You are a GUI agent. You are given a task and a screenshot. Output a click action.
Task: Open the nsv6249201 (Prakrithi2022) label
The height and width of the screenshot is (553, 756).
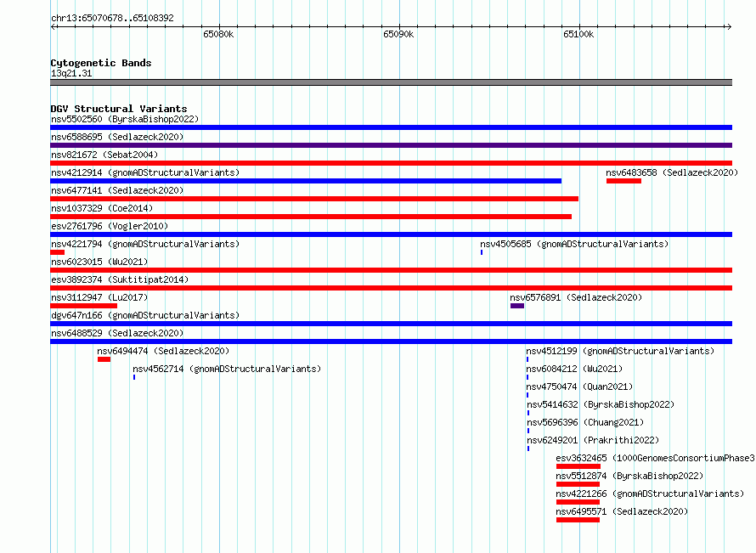[x=593, y=440]
